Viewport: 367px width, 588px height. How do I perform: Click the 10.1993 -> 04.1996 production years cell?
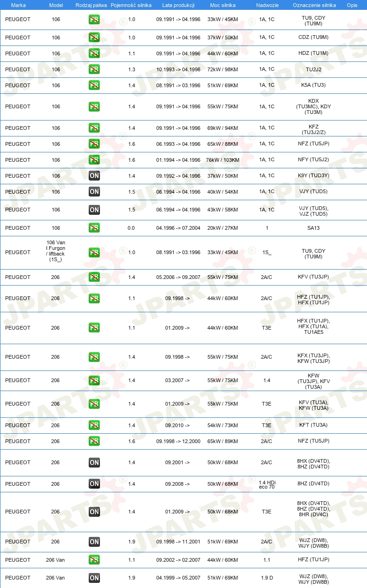[x=178, y=69]
